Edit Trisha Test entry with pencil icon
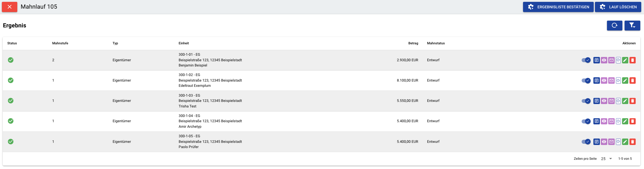 point(625,101)
